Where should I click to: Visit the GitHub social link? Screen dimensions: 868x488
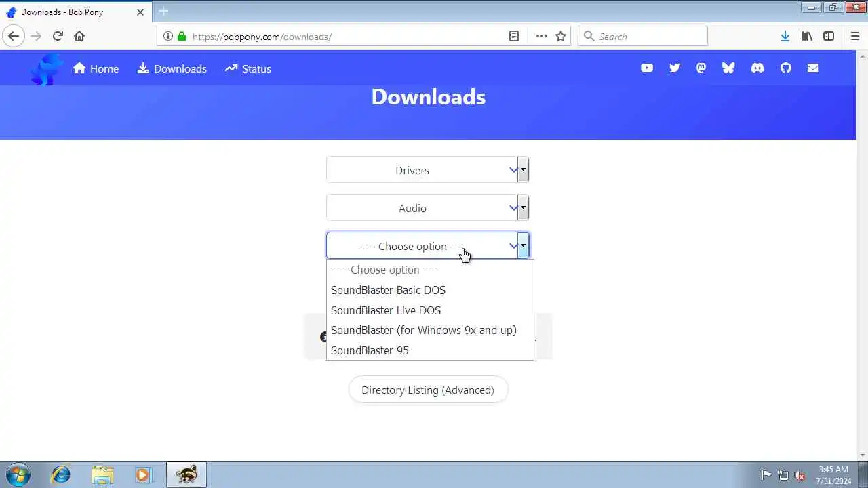786,68
